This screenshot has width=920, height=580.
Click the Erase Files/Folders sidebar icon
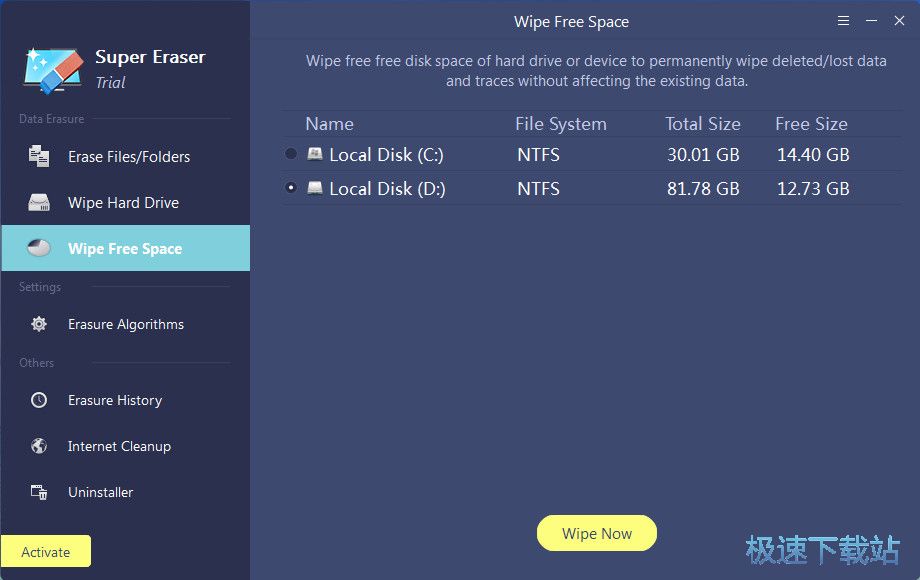pyautogui.click(x=39, y=156)
